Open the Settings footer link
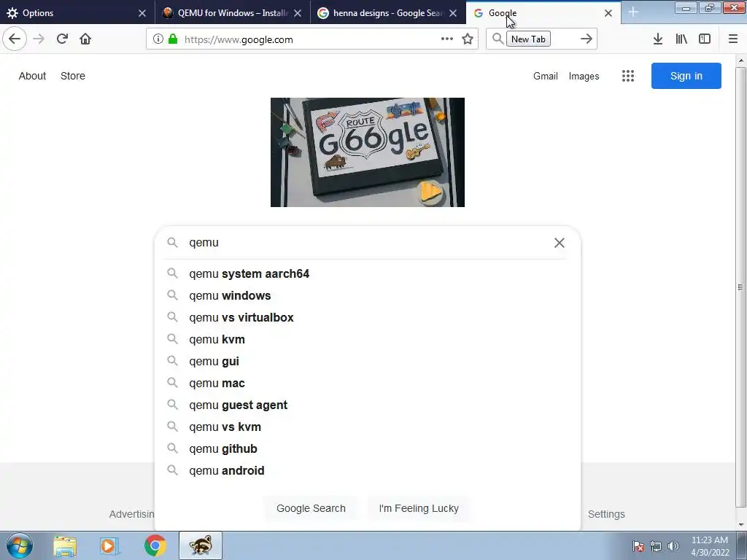 pyautogui.click(x=606, y=514)
